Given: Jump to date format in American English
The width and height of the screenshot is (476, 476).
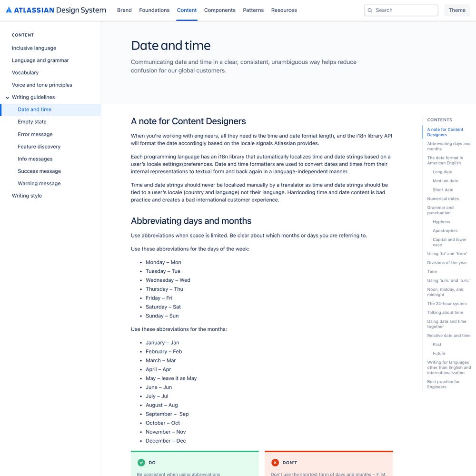Looking at the screenshot, I should (445, 160).
